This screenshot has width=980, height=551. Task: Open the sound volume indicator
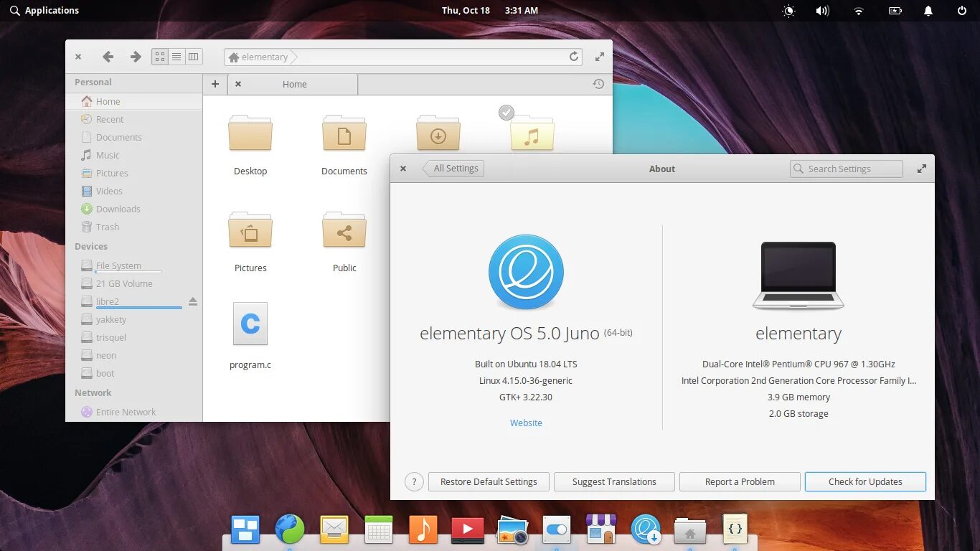(822, 11)
